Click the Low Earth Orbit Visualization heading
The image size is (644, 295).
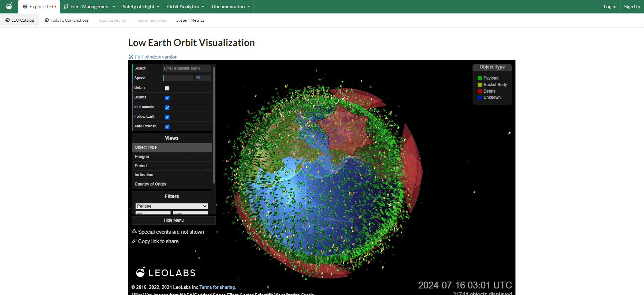(191, 43)
